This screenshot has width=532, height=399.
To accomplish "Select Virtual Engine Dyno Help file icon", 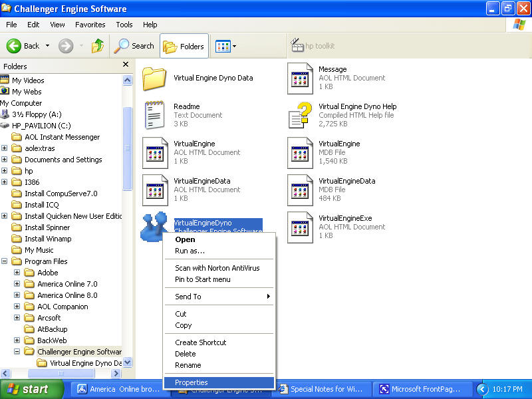I will pyautogui.click(x=300, y=115).
